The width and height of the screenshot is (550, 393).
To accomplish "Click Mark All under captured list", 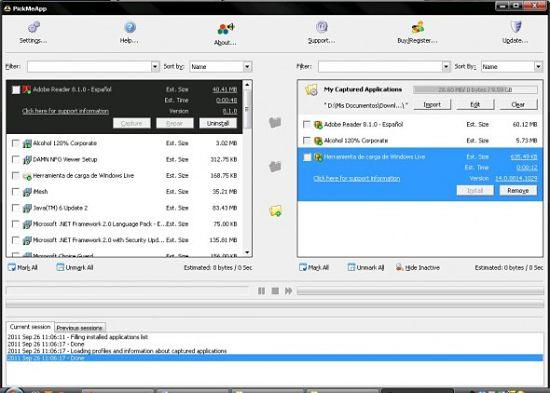I will (314, 267).
